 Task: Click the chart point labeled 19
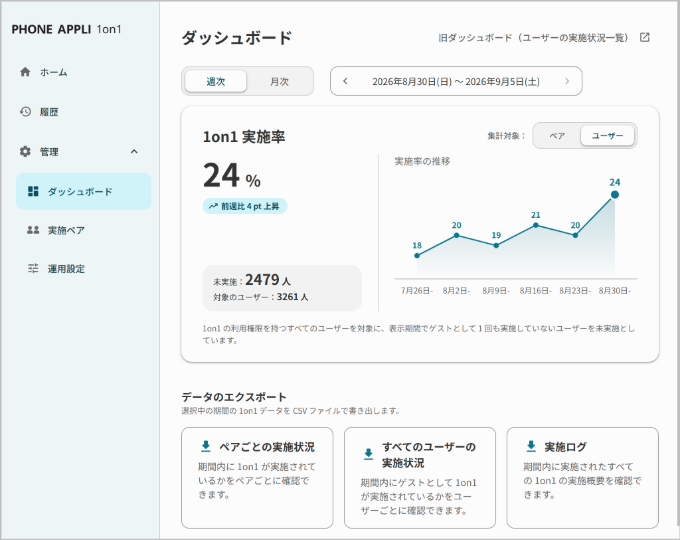pyautogui.click(x=496, y=245)
